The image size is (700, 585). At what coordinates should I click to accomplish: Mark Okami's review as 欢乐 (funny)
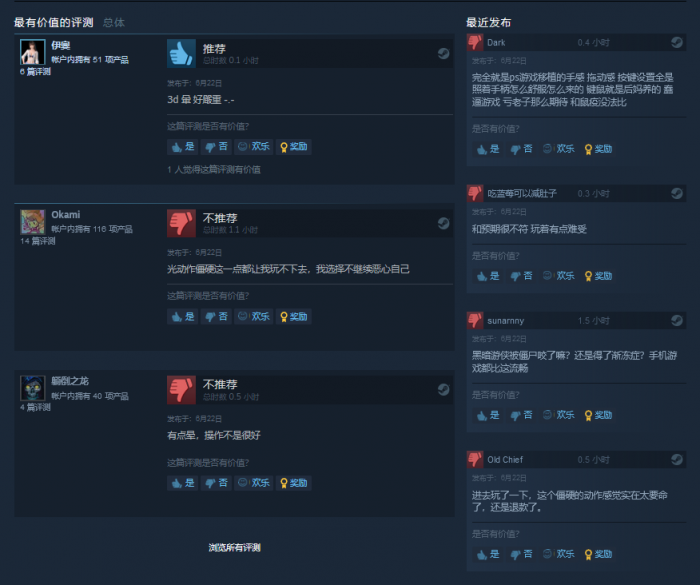254,317
